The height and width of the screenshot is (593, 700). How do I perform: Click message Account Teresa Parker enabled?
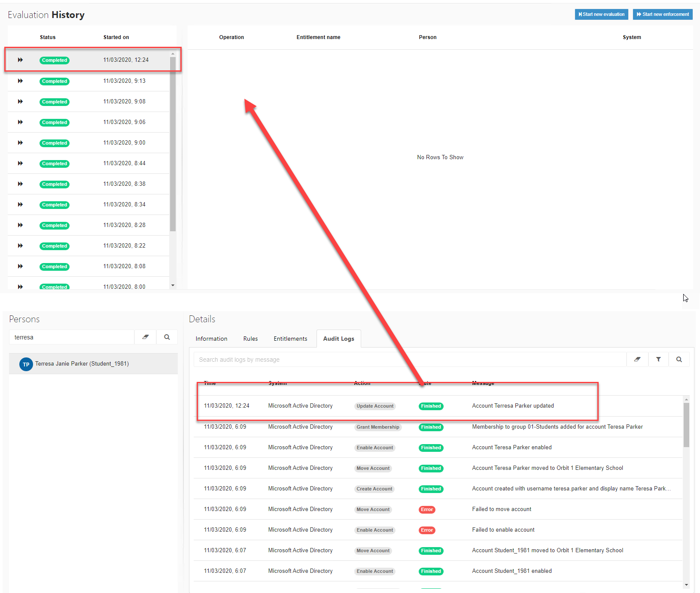pyautogui.click(x=512, y=448)
